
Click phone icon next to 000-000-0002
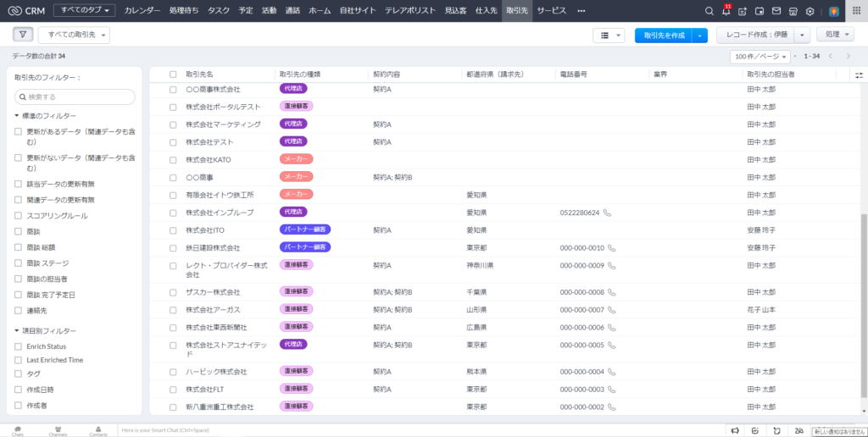point(612,407)
